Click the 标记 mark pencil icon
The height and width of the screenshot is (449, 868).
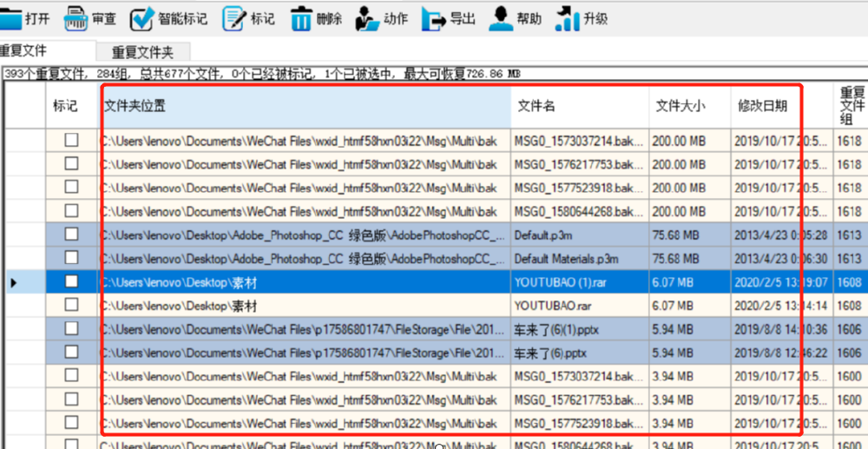tap(233, 19)
